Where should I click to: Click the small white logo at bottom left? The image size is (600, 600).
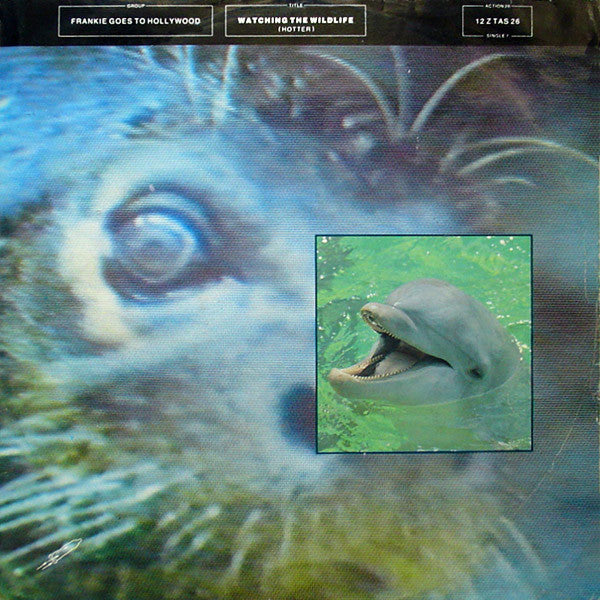59,554
